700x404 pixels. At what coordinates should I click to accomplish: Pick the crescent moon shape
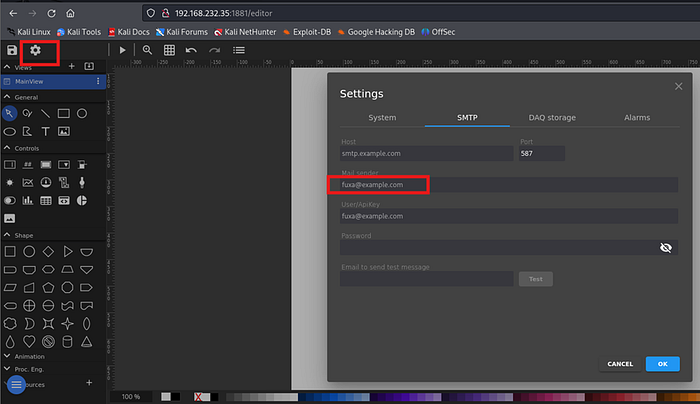(x=29, y=324)
